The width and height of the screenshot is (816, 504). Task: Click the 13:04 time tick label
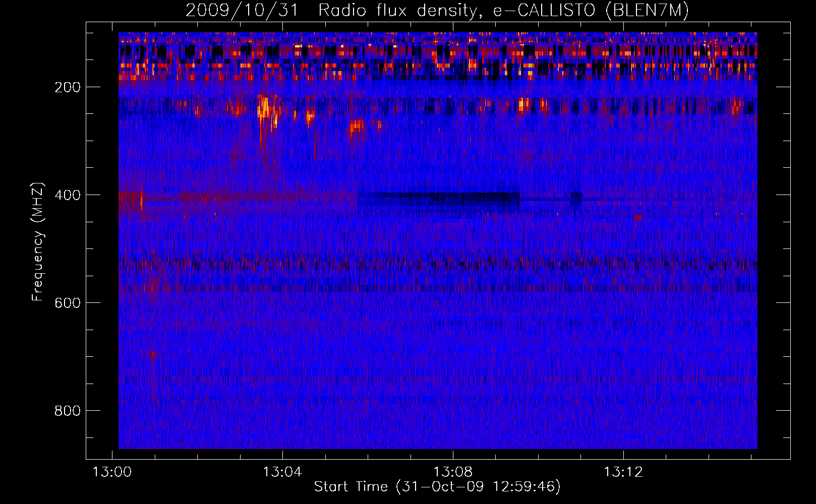282,472
